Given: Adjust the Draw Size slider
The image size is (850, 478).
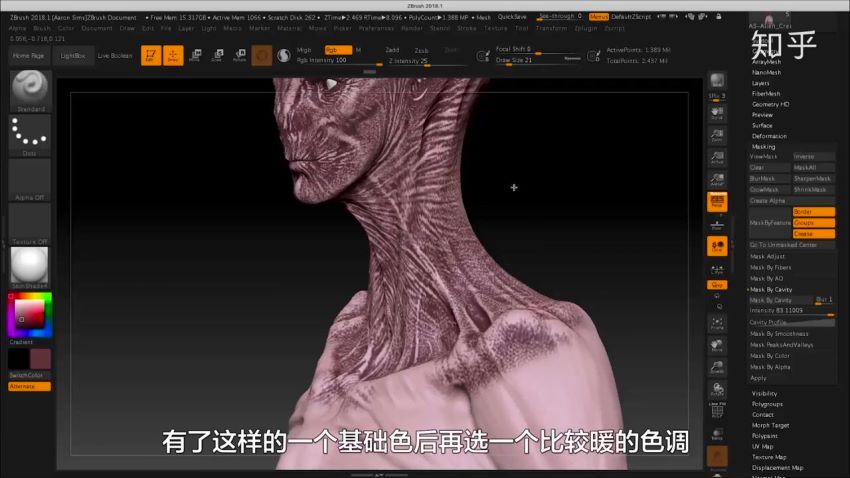Looking at the screenshot, I should pos(538,60).
